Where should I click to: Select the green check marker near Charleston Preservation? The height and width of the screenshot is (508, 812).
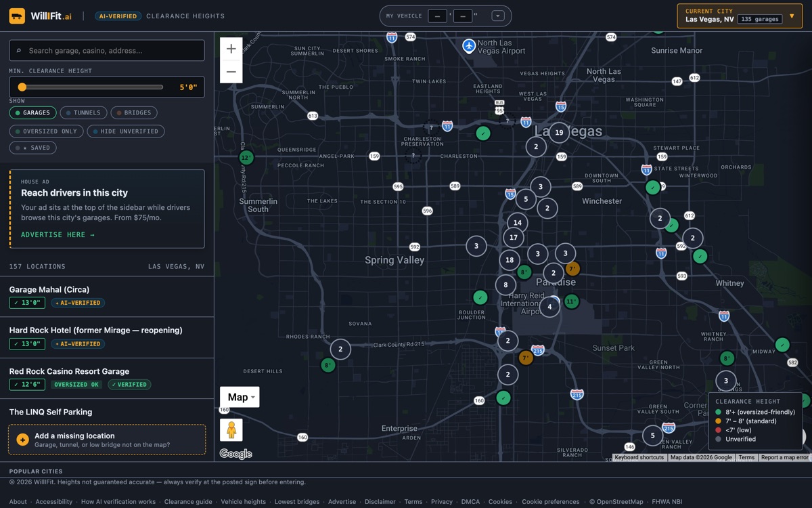483,133
